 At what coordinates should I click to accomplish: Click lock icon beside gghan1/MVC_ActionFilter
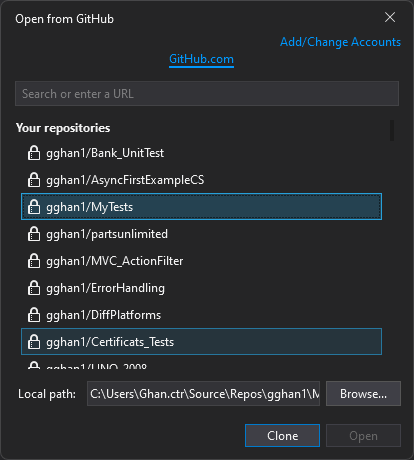34,261
